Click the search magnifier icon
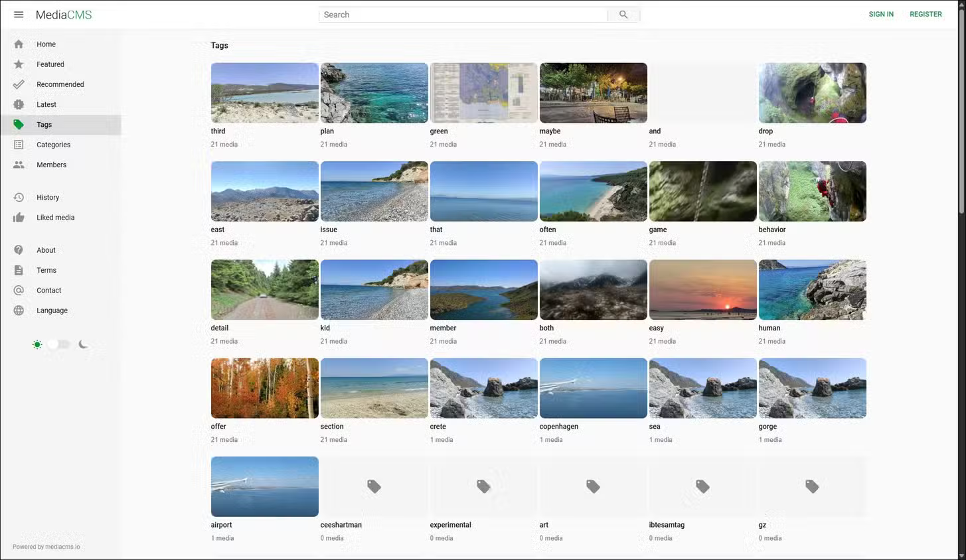 623,15
